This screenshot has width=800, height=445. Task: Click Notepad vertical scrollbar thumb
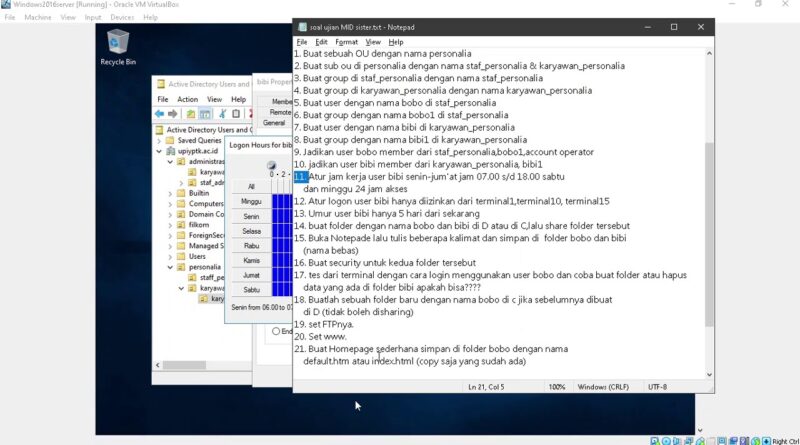[x=709, y=234]
